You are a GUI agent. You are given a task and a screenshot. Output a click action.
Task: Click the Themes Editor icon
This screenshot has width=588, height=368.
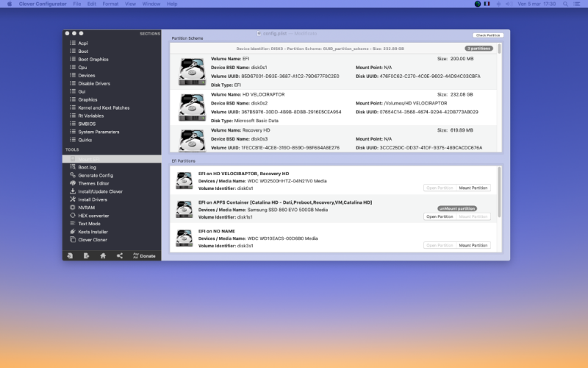pyautogui.click(x=73, y=183)
